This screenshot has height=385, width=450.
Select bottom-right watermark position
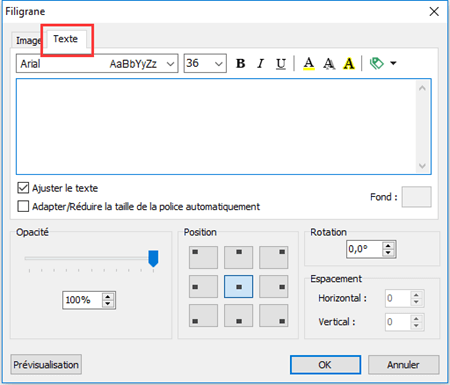pyautogui.click(x=274, y=315)
